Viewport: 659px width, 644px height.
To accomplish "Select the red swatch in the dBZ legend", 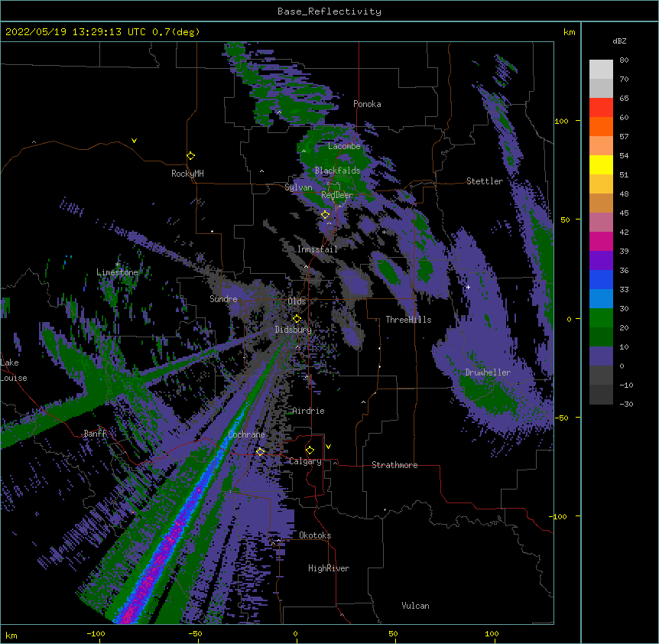I will 601,107.
